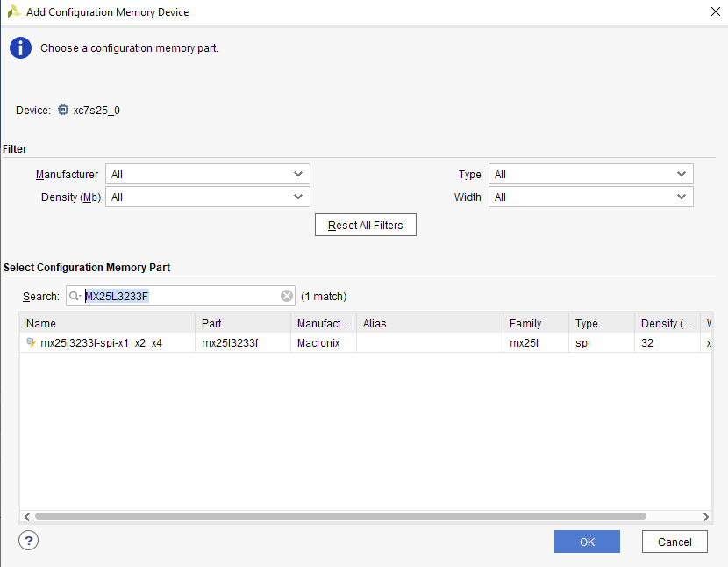728x567 pixels.
Task: Click the blue info icon
Action: [x=21, y=48]
